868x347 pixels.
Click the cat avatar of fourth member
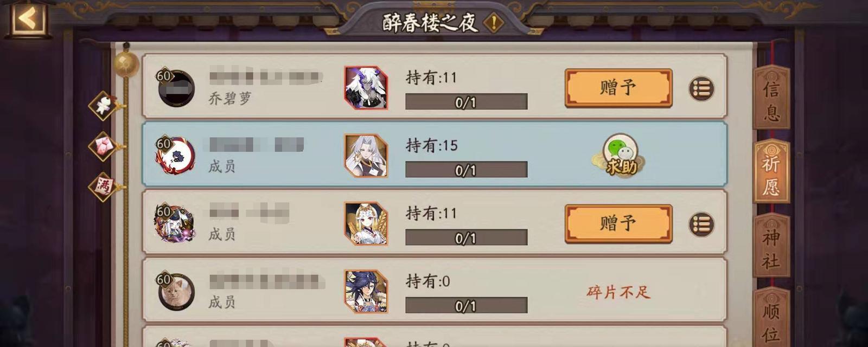pos(176,292)
